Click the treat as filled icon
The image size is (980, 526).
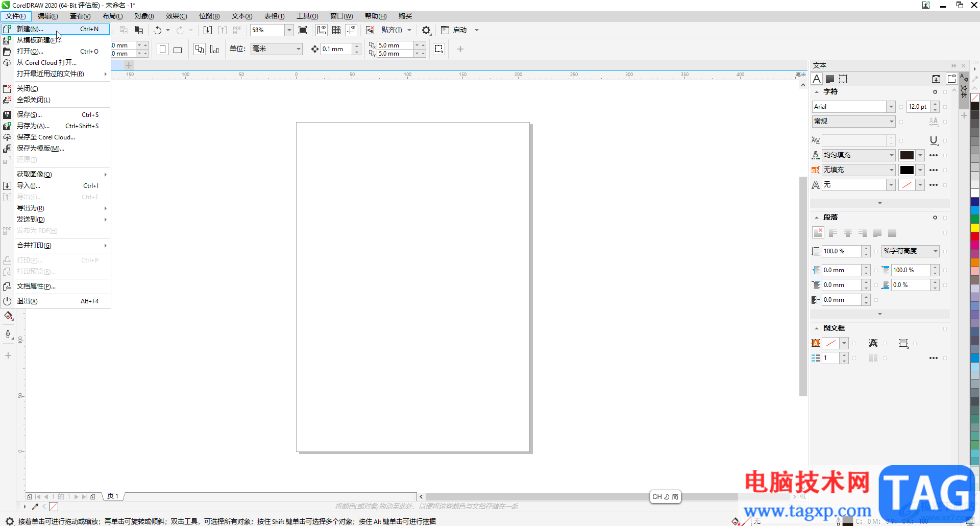(x=439, y=49)
